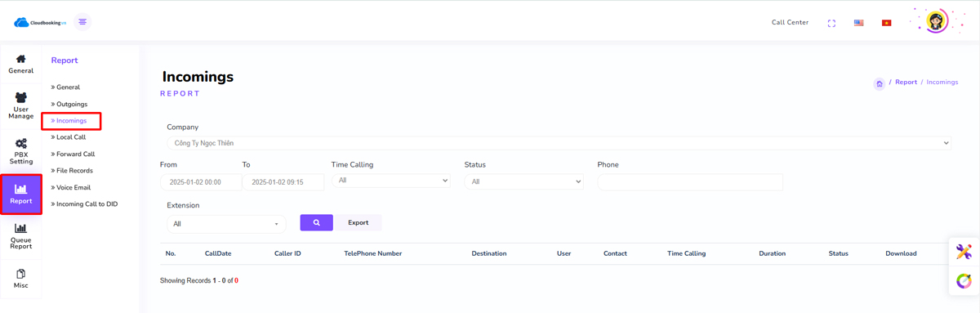
Task: Switch language with the US flag
Action: click(859, 23)
